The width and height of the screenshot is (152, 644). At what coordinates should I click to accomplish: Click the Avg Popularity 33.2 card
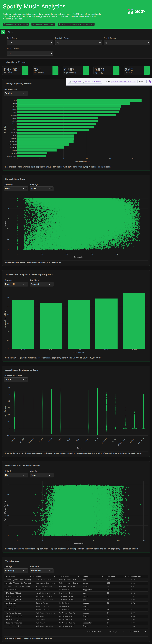click(46, 70)
